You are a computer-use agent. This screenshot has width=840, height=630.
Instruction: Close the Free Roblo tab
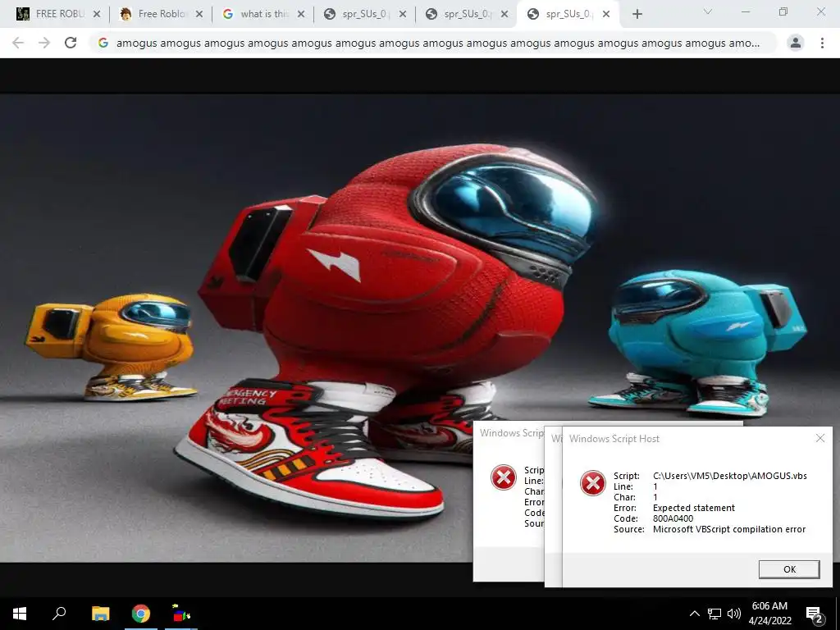pos(199,15)
